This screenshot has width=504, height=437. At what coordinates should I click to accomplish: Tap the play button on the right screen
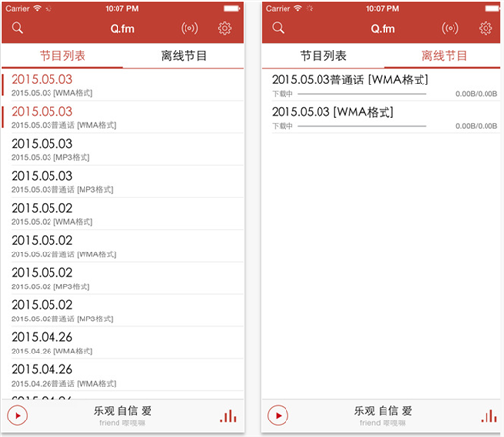pos(278,416)
